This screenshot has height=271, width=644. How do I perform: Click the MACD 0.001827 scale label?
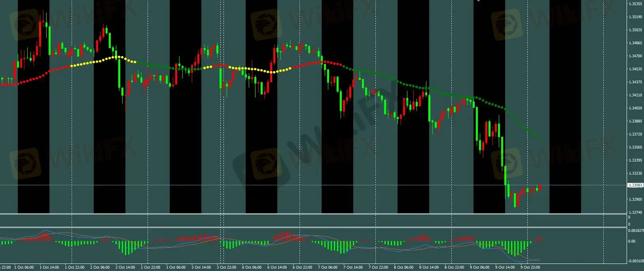636,230
